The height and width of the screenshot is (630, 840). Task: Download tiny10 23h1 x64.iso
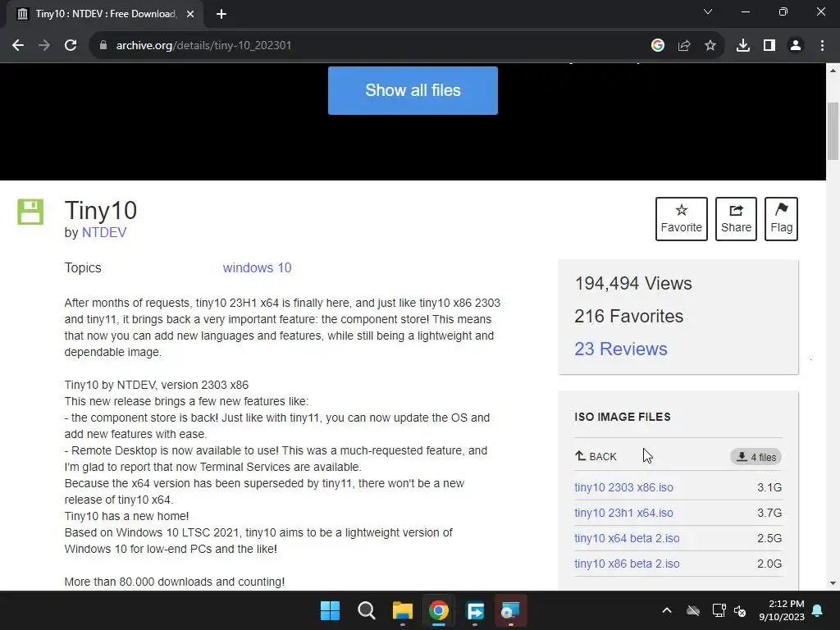pyautogui.click(x=623, y=513)
